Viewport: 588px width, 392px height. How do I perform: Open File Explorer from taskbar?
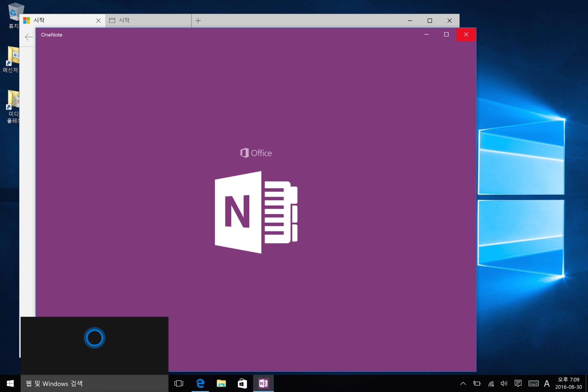pos(221,383)
